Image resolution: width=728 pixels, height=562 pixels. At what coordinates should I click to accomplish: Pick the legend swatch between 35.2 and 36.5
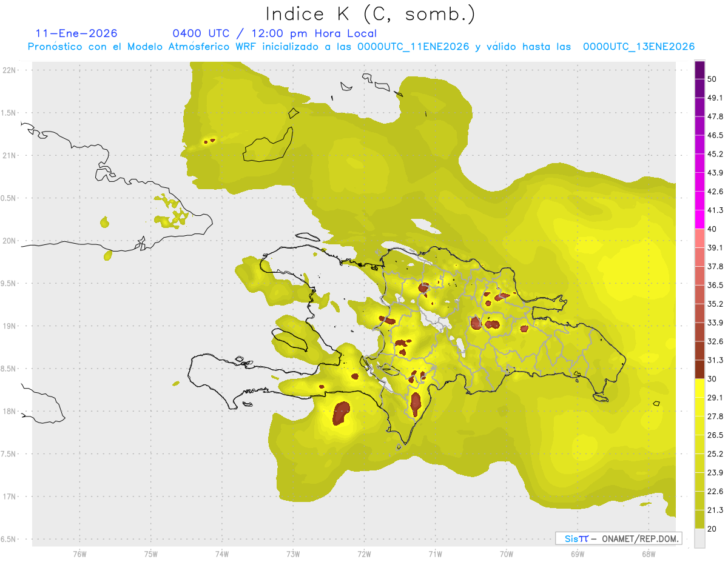tap(700, 295)
